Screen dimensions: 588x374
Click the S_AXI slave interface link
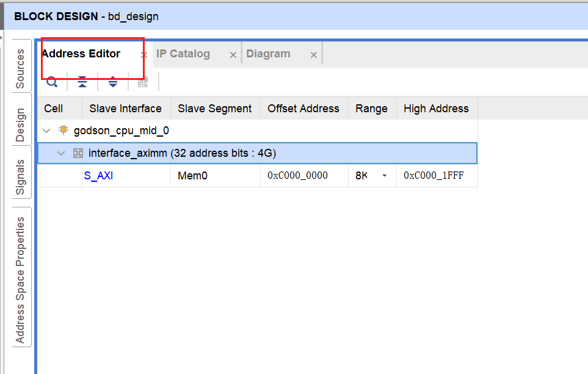tap(98, 175)
